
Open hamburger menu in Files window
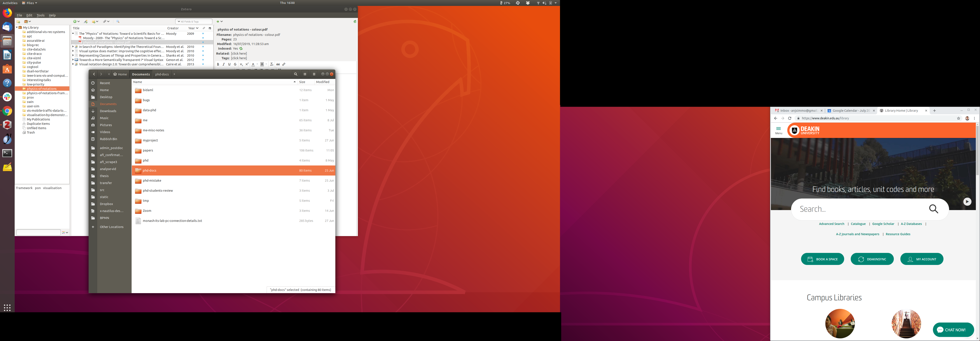314,75
